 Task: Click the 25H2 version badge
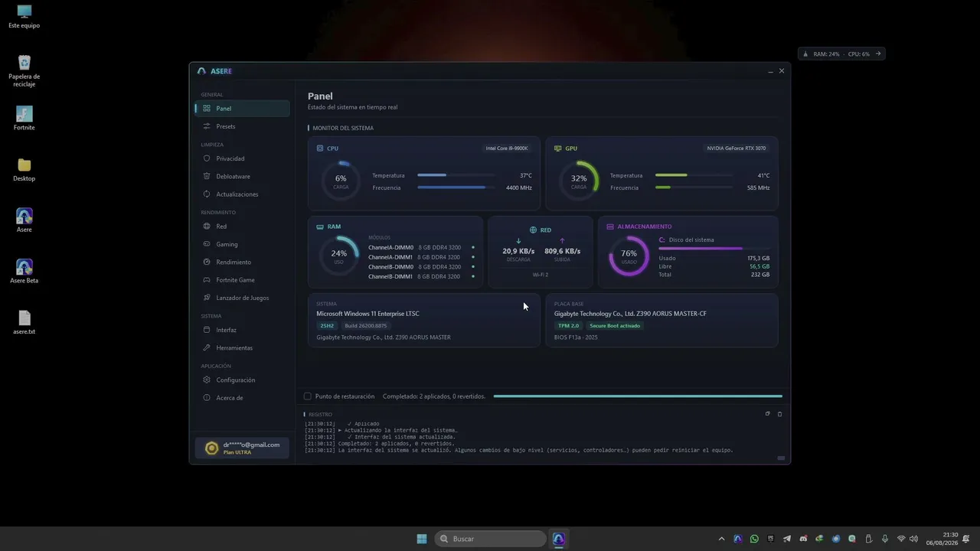click(327, 326)
